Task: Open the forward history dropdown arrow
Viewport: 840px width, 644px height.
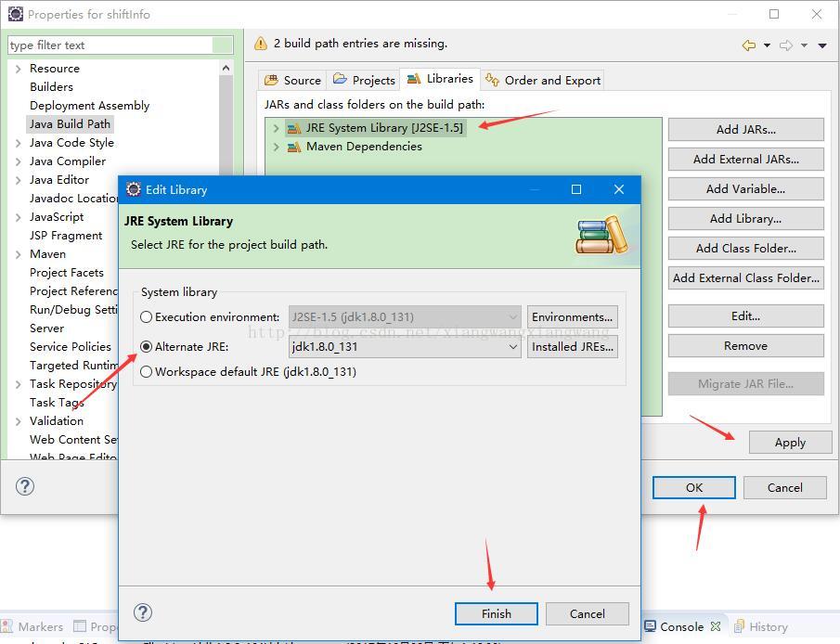Action: [804, 46]
